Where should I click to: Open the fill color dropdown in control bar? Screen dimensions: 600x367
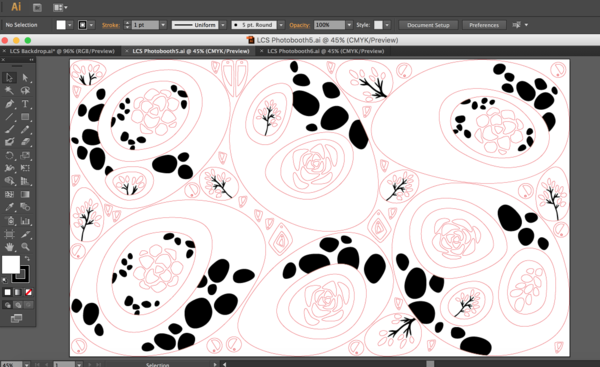tap(70, 25)
